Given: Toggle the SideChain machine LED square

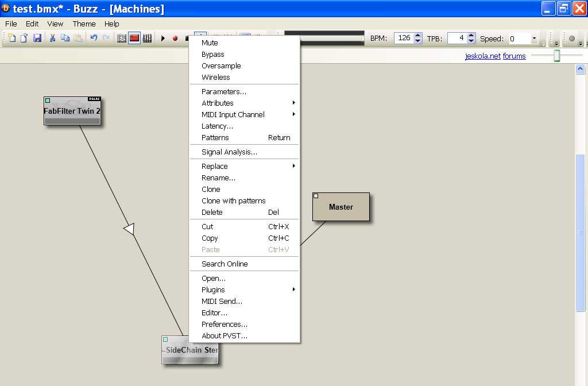Looking at the screenshot, I should click(x=165, y=339).
